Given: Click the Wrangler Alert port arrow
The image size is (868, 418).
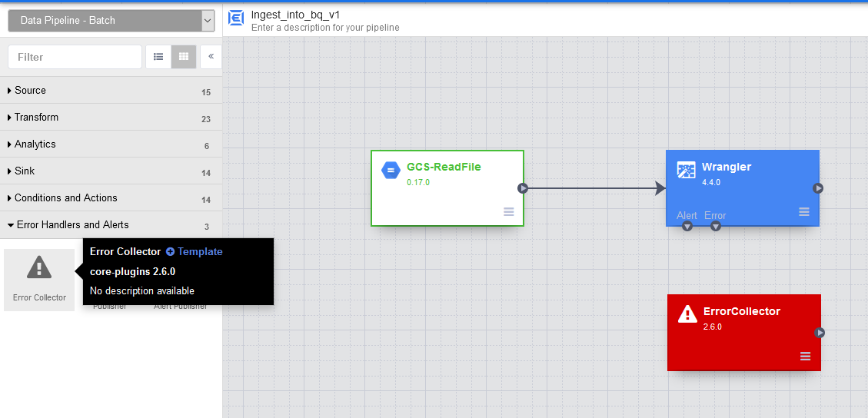Looking at the screenshot, I should click(687, 226).
